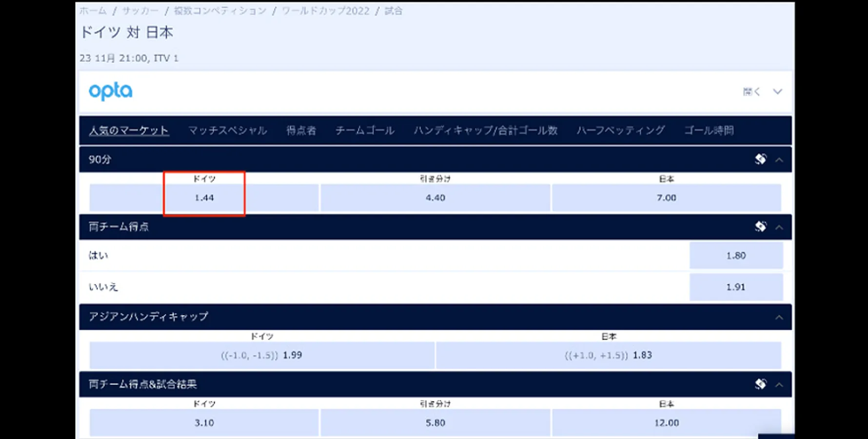
Task: Open ワールドカップ2022 breadcrumb link
Action: tap(326, 11)
